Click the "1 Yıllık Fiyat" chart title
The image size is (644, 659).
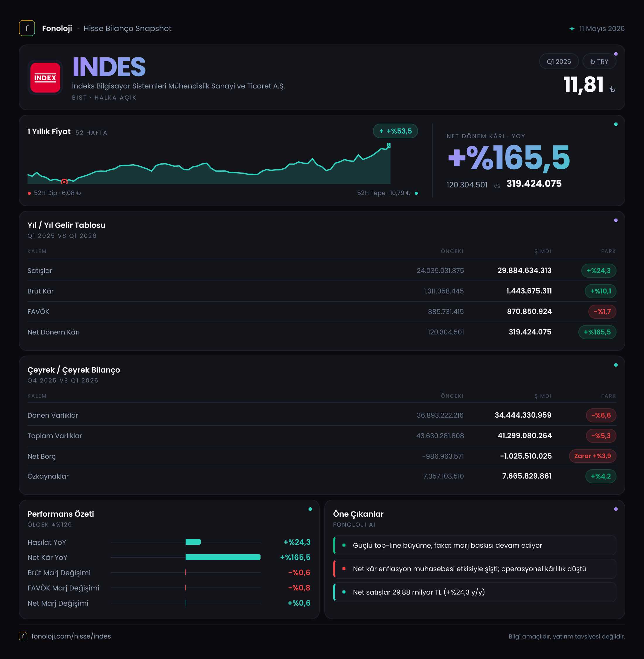49,131
